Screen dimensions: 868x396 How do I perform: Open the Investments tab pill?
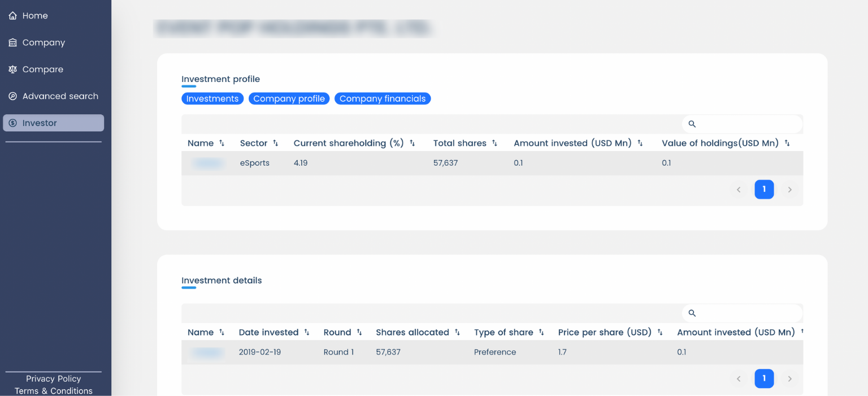[x=212, y=98]
